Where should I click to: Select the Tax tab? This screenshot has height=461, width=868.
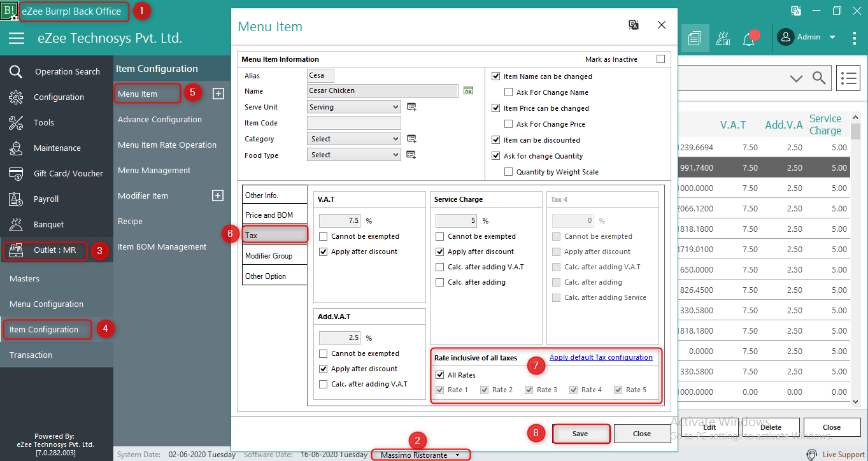[275, 235]
